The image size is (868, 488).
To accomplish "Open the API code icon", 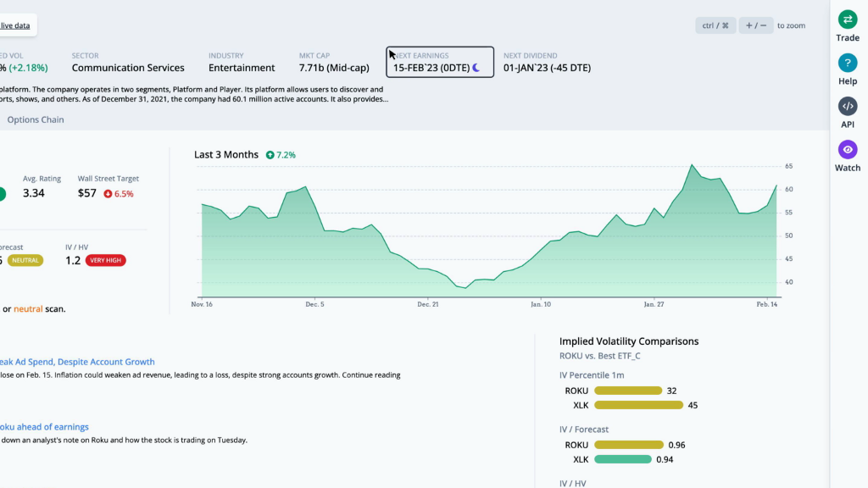I will 848,106.
